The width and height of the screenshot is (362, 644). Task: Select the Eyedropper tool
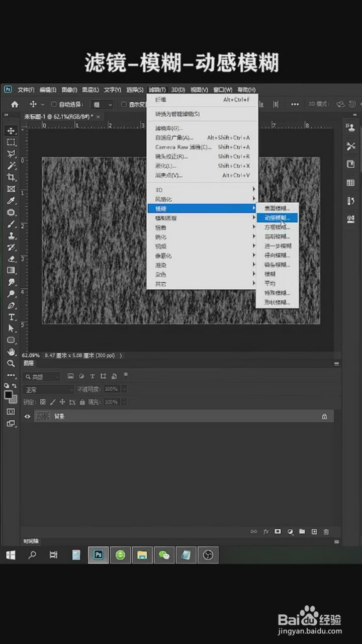(11, 201)
